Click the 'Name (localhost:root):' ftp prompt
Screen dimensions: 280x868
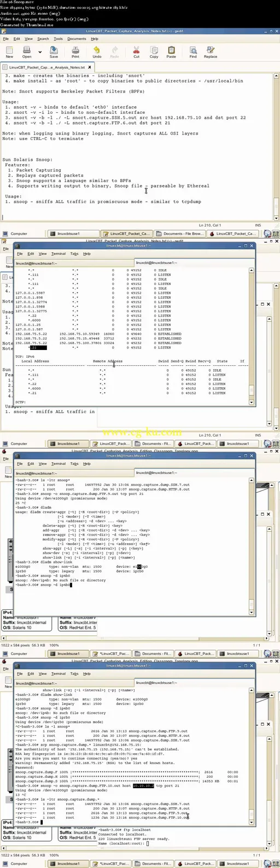point(122,843)
